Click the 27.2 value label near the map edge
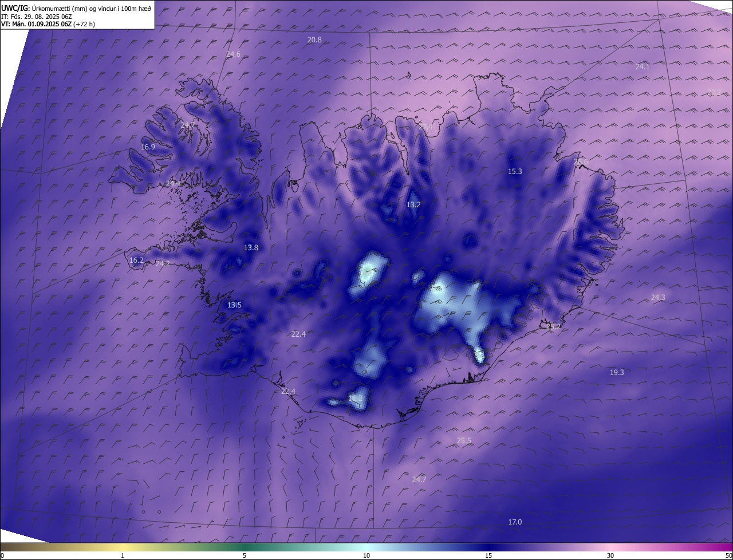733x560 pixels. point(714,92)
